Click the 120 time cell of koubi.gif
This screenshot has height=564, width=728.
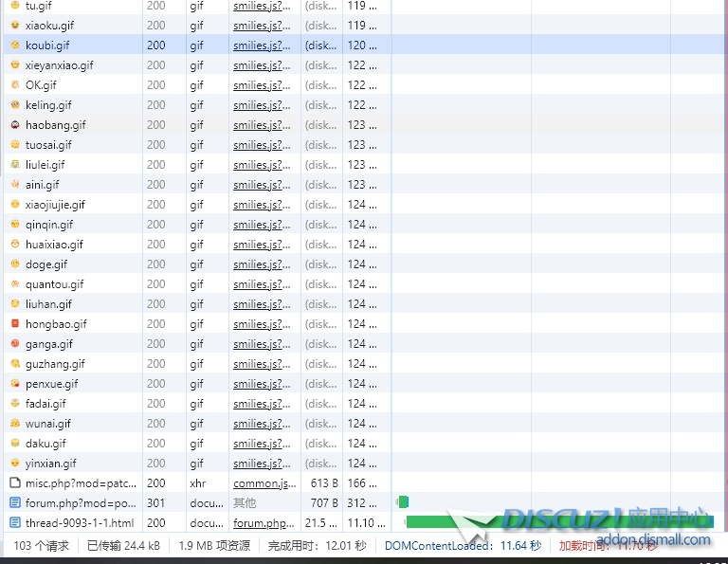(x=362, y=45)
